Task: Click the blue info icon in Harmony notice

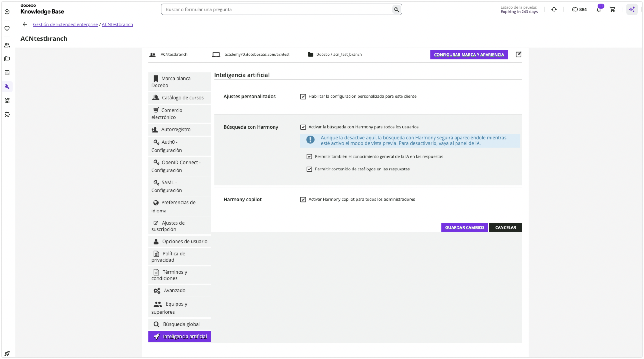Action: coord(310,140)
